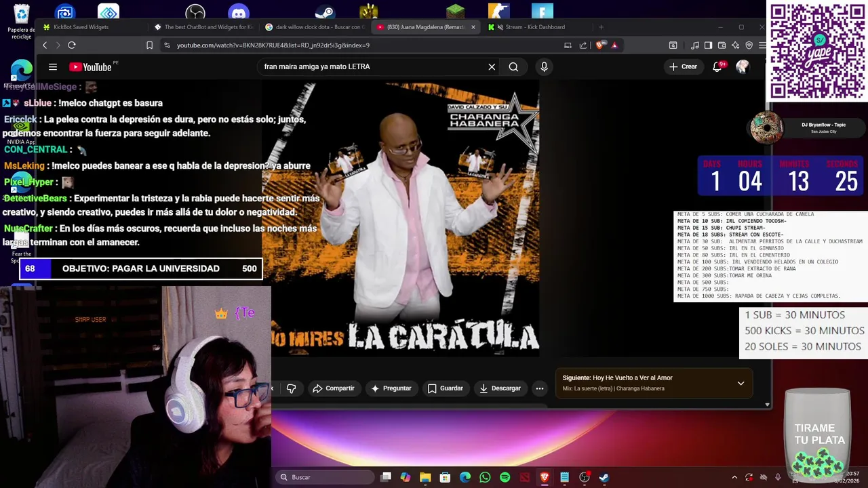
Task: Click the Guardar button
Action: point(446,388)
